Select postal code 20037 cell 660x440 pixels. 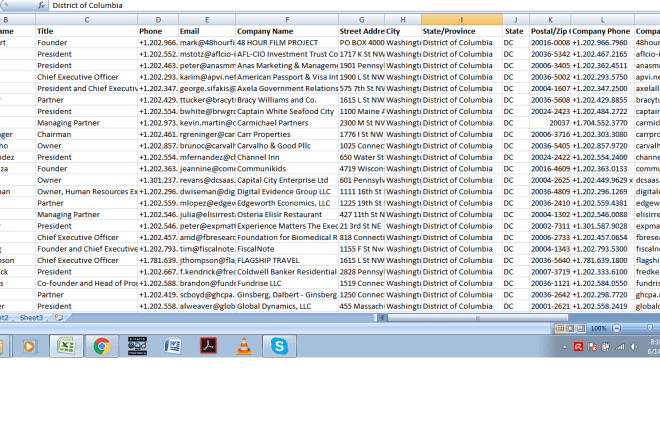click(x=550, y=123)
